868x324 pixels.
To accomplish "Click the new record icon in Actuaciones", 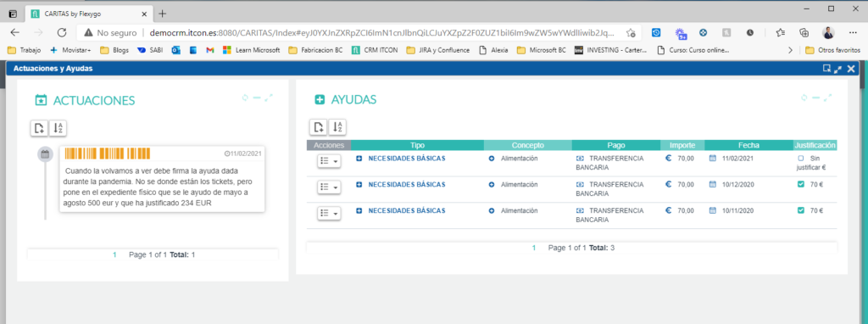I will click(39, 128).
